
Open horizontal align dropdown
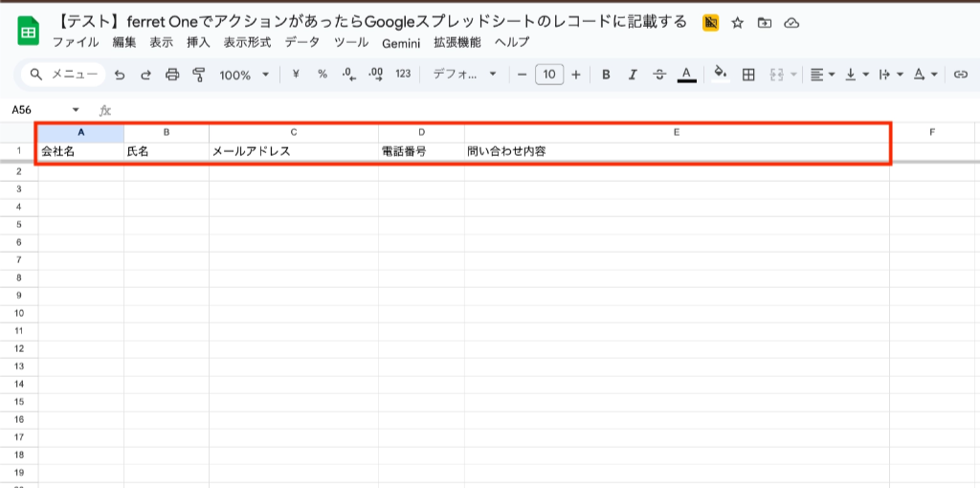pyautogui.click(x=822, y=75)
